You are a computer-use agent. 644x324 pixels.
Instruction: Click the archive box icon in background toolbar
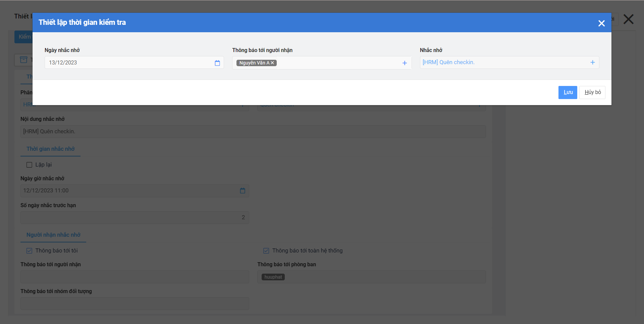click(x=23, y=60)
